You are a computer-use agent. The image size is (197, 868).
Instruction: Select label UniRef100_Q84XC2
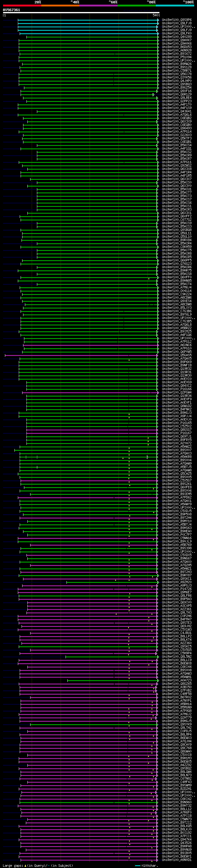pos(177,386)
